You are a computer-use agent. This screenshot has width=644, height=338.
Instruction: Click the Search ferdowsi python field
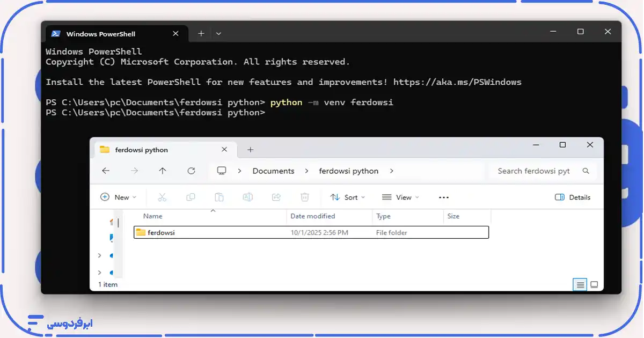533,171
